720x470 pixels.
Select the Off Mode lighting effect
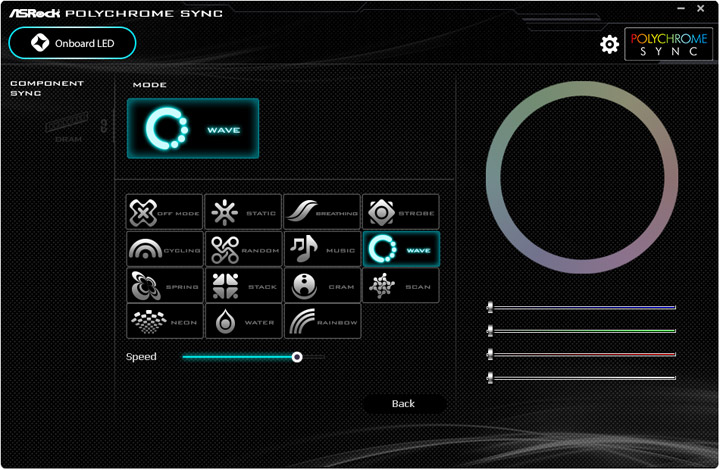click(164, 212)
